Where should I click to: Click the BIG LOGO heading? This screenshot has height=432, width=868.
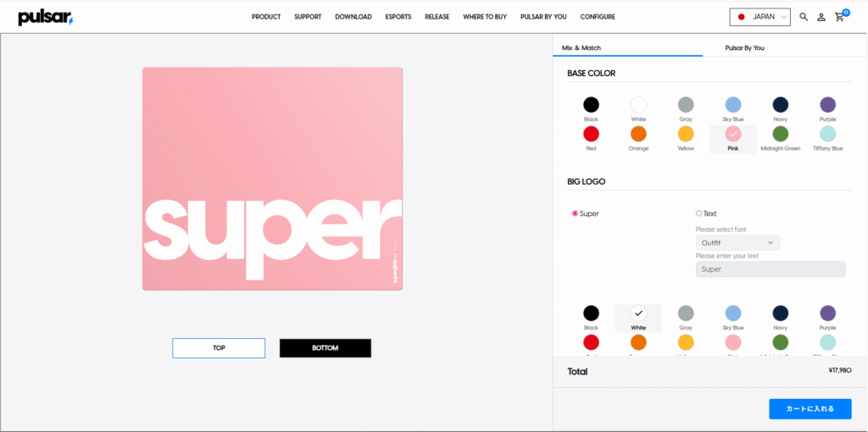(587, 181)
